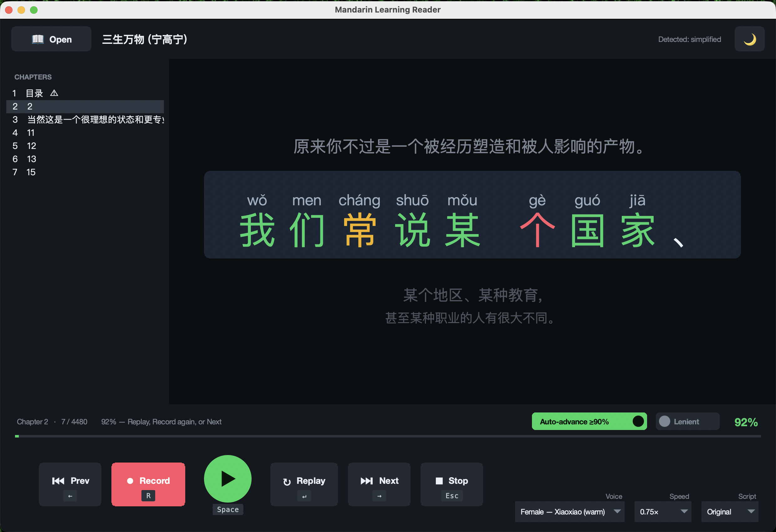
Task: Click the pinyin gè above 个
Action: click(537, 200)
